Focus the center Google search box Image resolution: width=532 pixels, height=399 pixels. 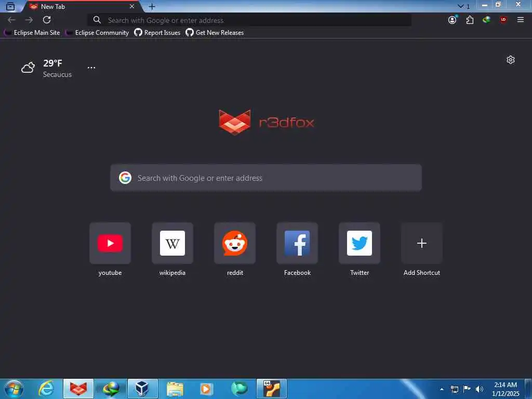[x=266, y=178]
